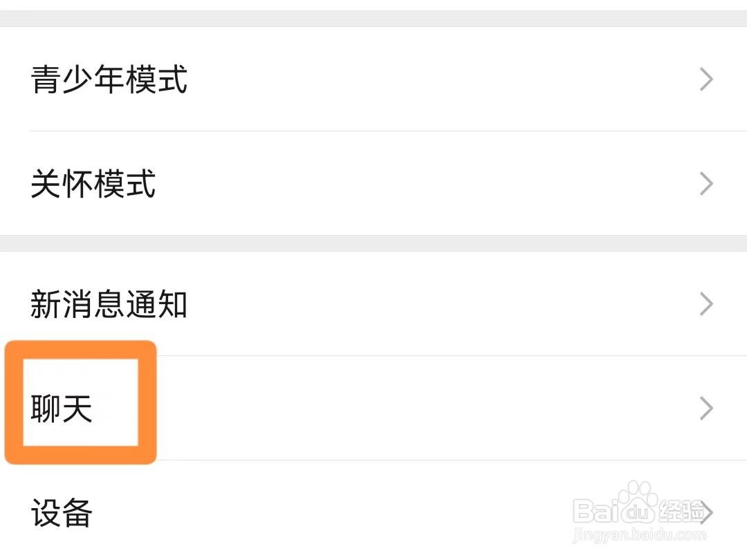Click the 青少年模式 text label
Image resolution: width=747 pixels, height=560 pixels.
108,80
